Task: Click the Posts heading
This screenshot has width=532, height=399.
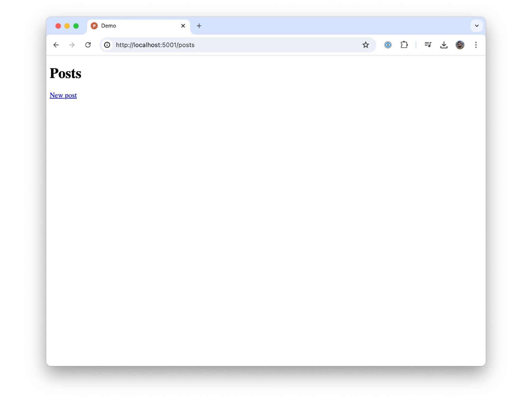Action: tap(65, 73)
